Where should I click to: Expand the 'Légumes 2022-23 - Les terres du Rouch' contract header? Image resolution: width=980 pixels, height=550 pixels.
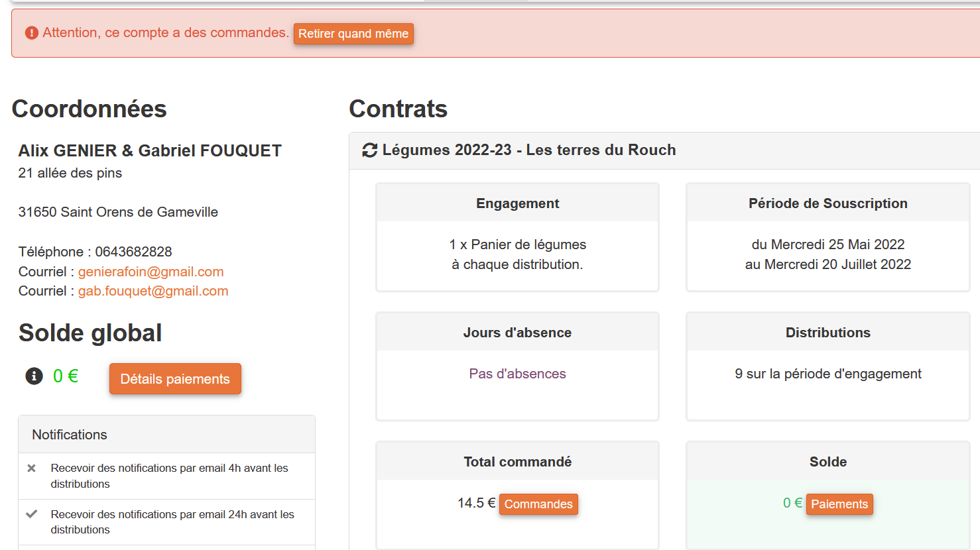click(x=529, y=150)
